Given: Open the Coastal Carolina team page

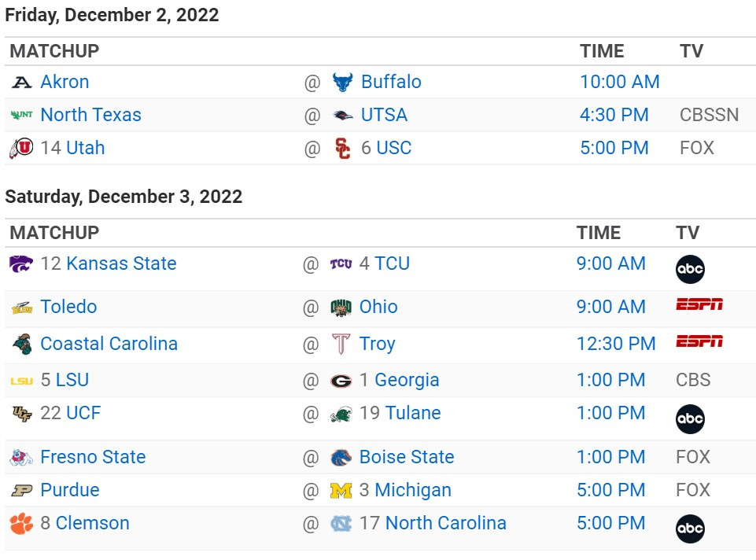Looking at the screenshot, I should coord(109,344).
